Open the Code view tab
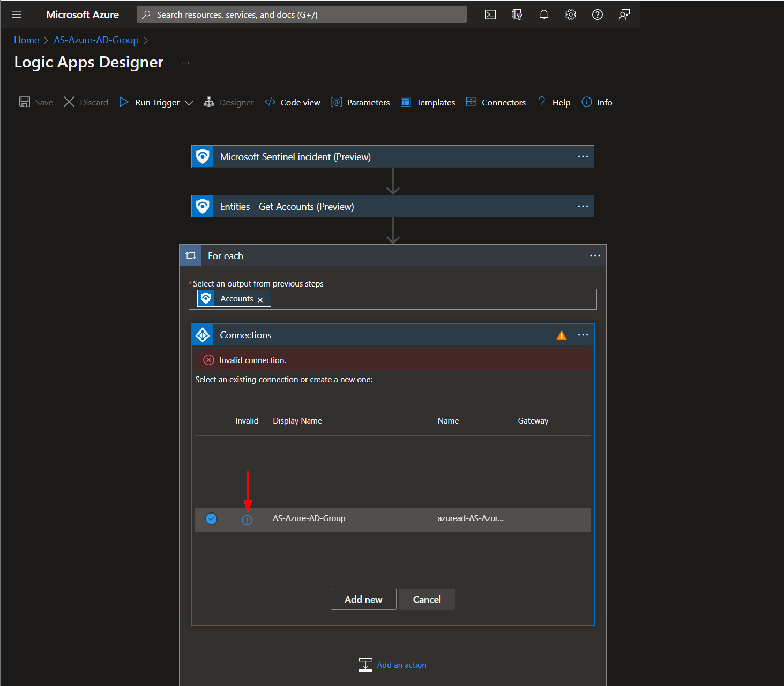 pos(293,102)
